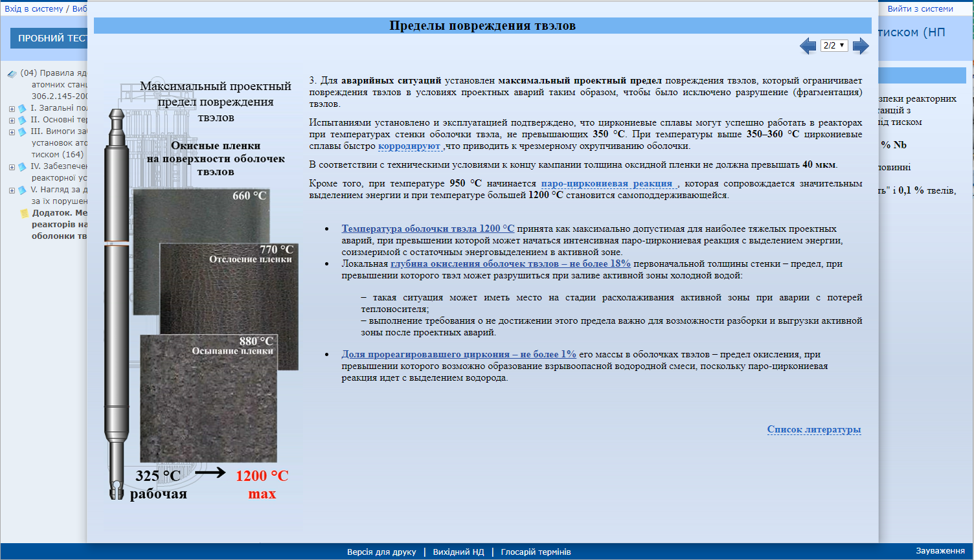Click the 880 °C film crumbling image
Image resolution: width=974 pixels, height=560 pixels.
point(209,398)
